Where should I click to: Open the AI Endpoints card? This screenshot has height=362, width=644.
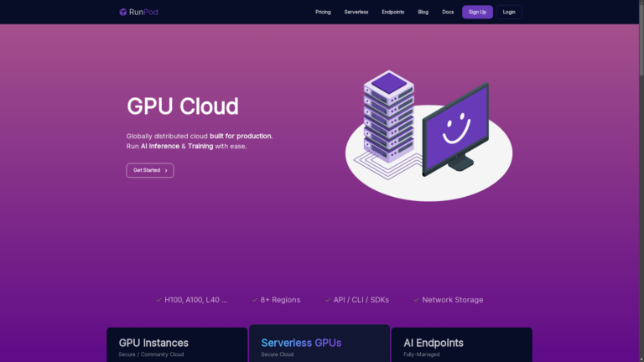click(461, 345)
